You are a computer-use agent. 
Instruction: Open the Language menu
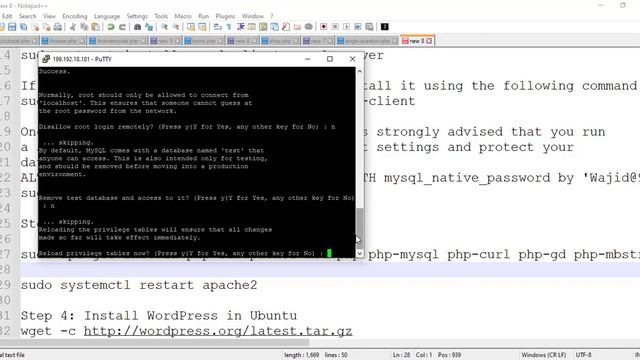(107, 16)
